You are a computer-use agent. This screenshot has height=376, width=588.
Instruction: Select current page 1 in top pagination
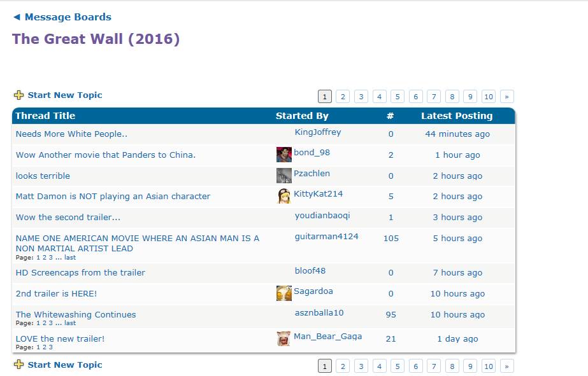[325, 97]
